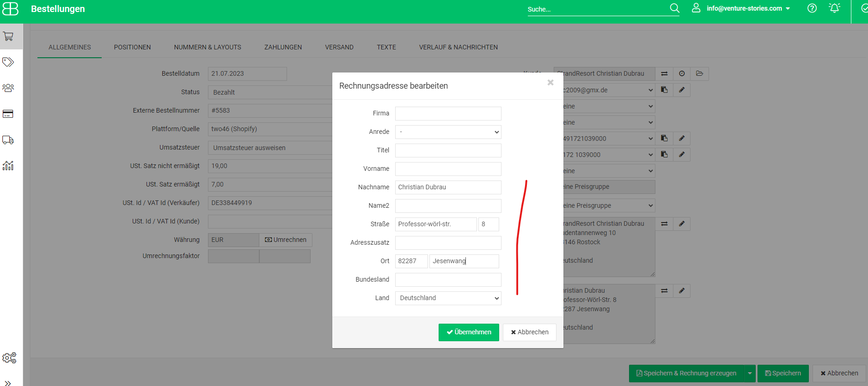Screen dimensions: 868x386
Task: Click Speichern & Rechnung erzeugen button
Action: 686,374
